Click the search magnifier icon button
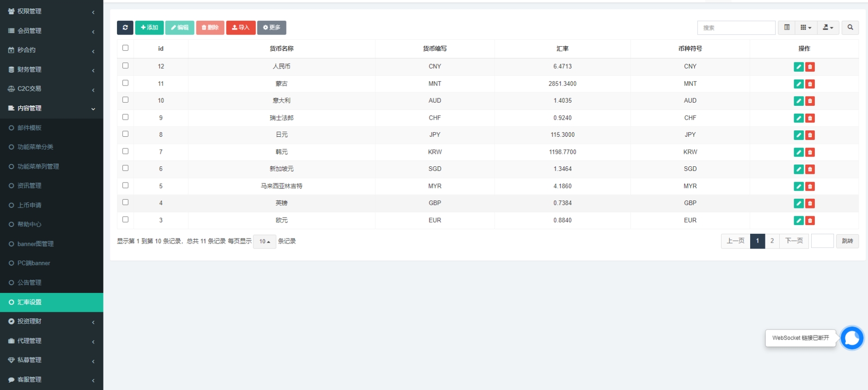This screenshot has width=868, height=390. tap(850, 28)
